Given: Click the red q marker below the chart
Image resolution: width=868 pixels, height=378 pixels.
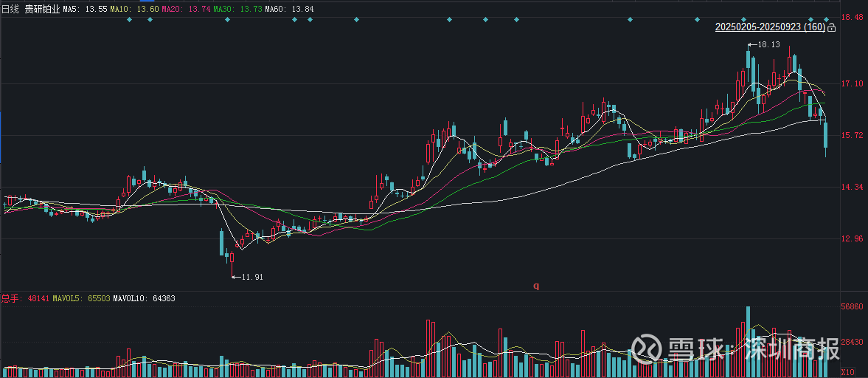Looking at the screenshot, I should click(536, 286).
